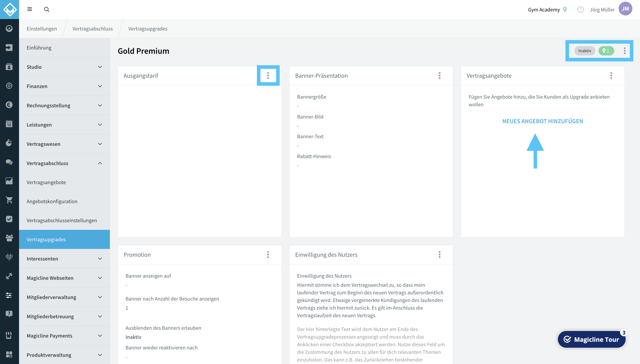
Task: Select Vertragsangebote in sidebar submenu
Action: point(65,182)
